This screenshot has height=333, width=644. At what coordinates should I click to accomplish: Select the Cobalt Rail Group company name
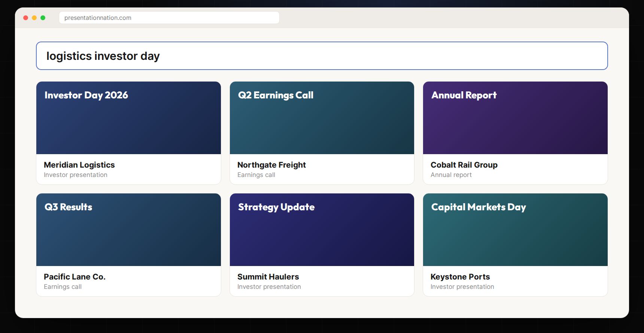click(464, 165)
